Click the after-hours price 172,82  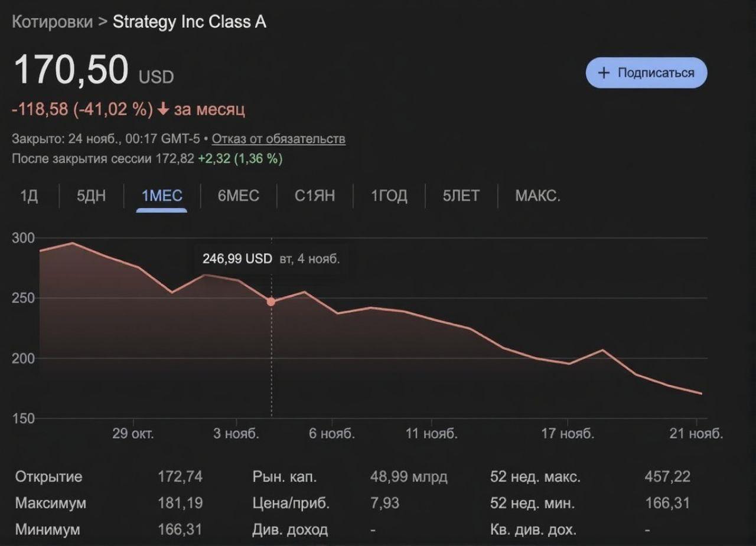pos(174,159)
